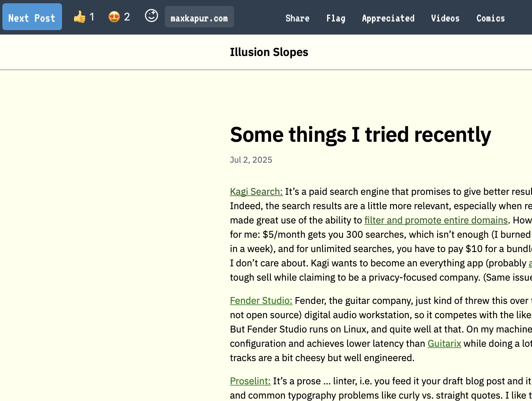Follow the filter and promote entire domains link
Screen dimensions: 532x401
point(436,220)
